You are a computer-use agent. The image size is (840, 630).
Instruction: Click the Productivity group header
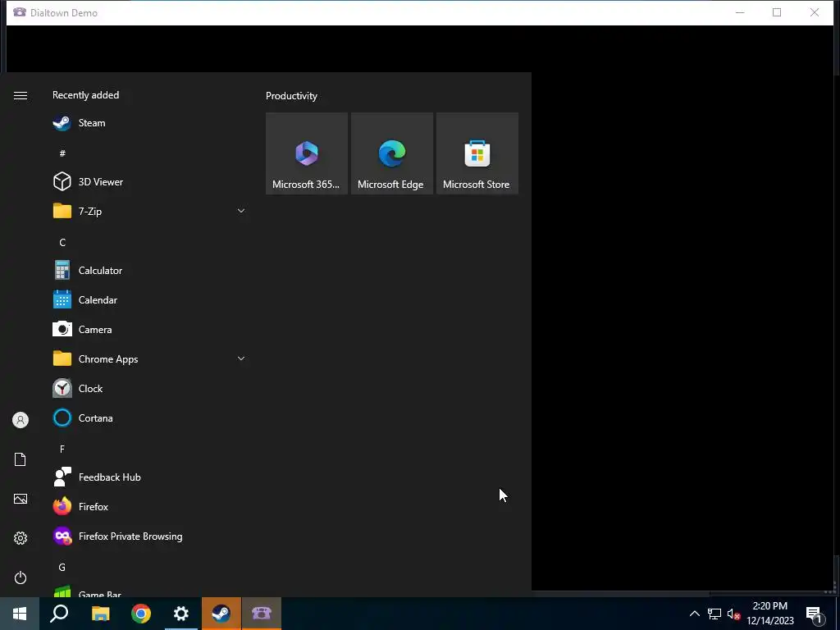[291, 96]
